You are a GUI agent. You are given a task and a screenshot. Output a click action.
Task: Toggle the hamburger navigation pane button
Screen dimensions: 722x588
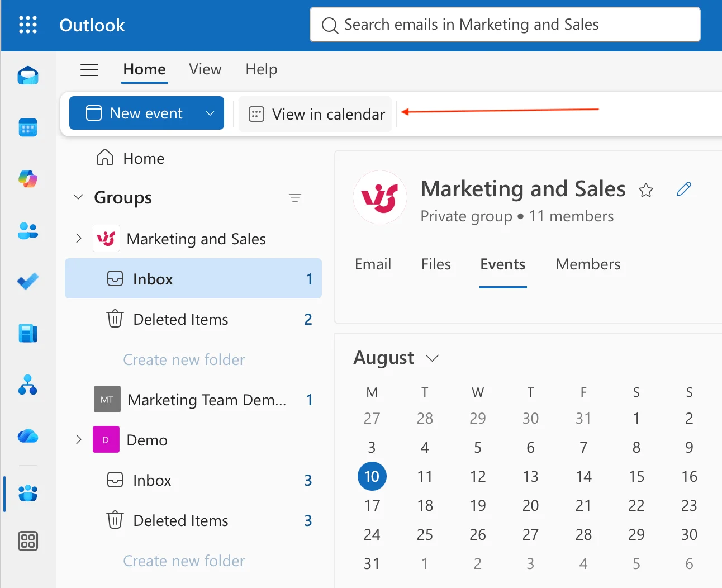click(89, 69)
